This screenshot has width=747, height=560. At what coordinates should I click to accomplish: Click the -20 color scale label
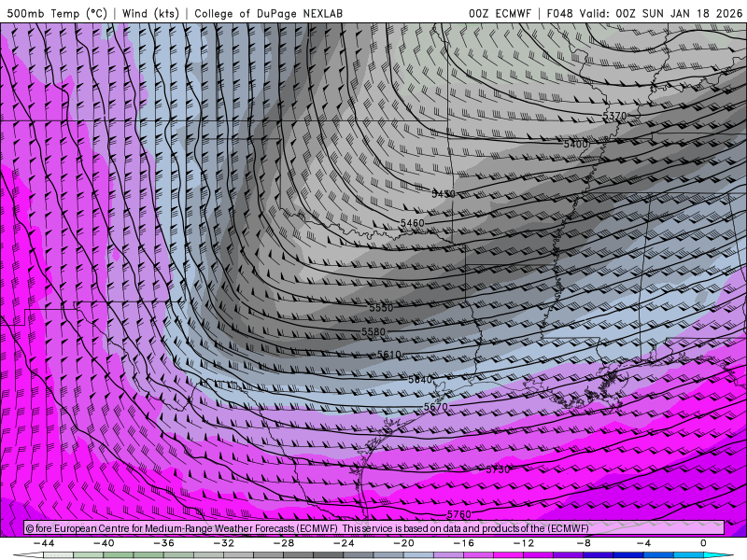[404, 543]
